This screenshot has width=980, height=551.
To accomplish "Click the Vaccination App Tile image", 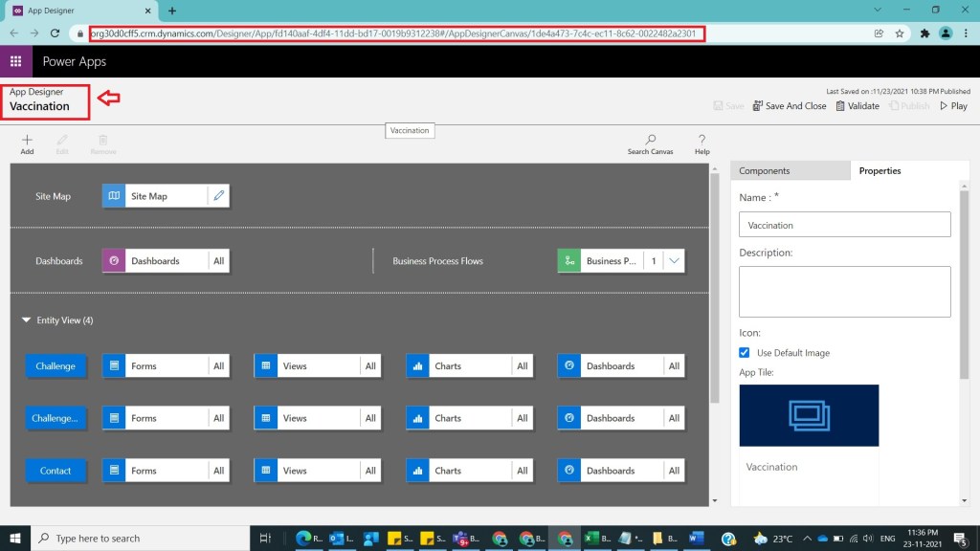I will pos(809,415).
